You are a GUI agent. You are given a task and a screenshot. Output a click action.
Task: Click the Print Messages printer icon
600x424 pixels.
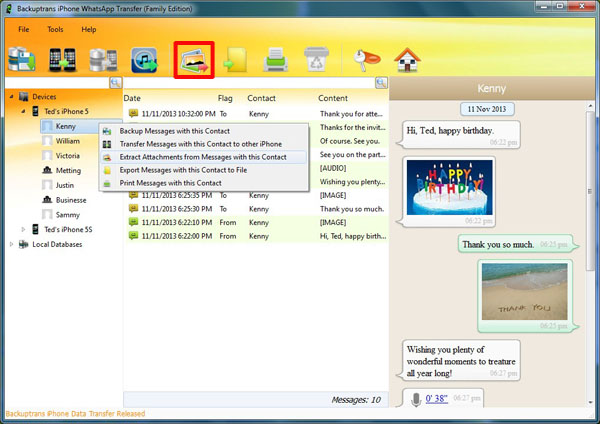[x=276, y=59]
